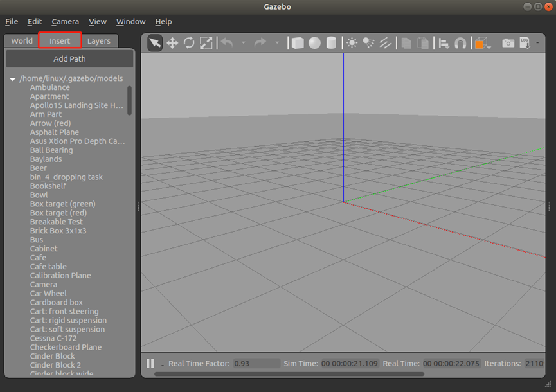The width and height of the screenshot is (556, 392).
Task: Select the Cafe table model
Action: click(x=48, y=267)
